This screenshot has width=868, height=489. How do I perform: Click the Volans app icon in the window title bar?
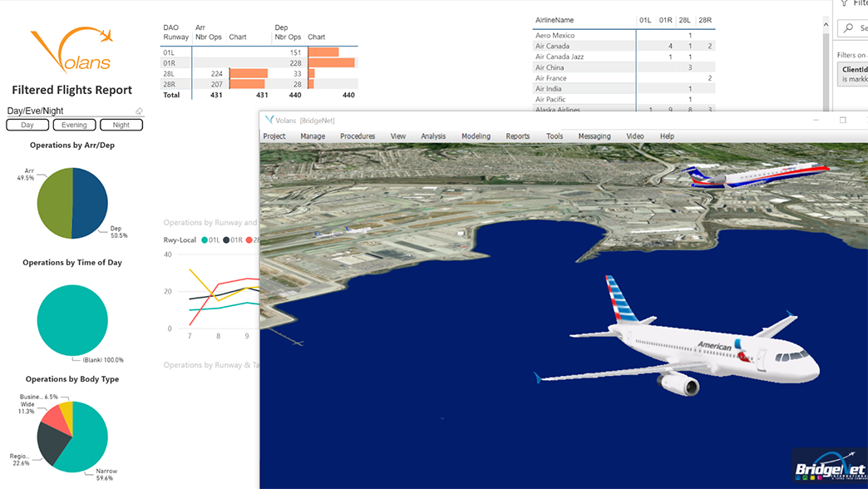click(269, 120)
